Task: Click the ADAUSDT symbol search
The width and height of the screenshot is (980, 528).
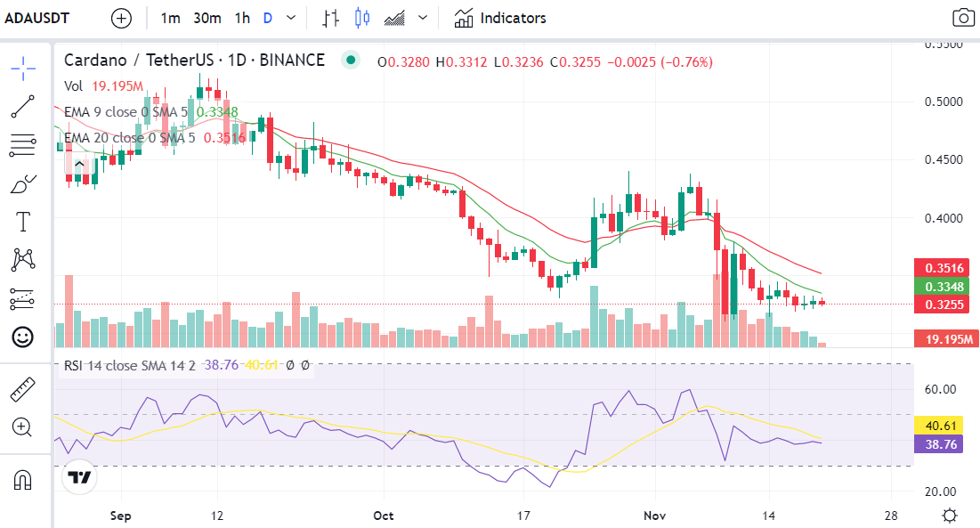Action: pos(36,18)
